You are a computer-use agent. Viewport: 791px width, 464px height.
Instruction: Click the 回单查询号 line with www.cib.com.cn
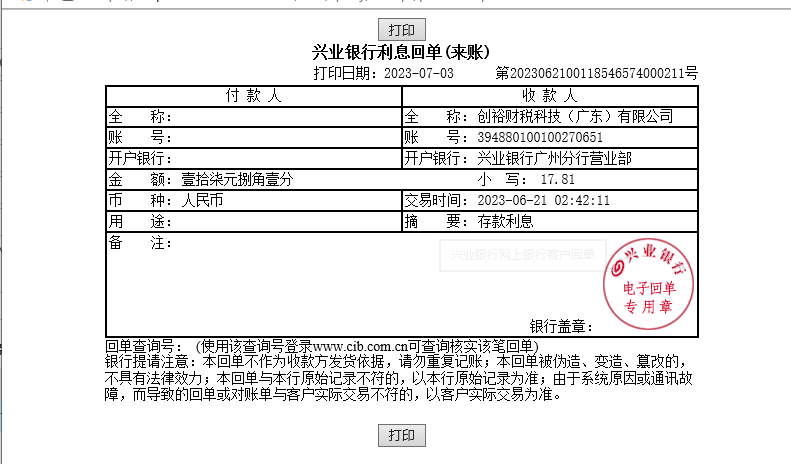tap(322, 346)
